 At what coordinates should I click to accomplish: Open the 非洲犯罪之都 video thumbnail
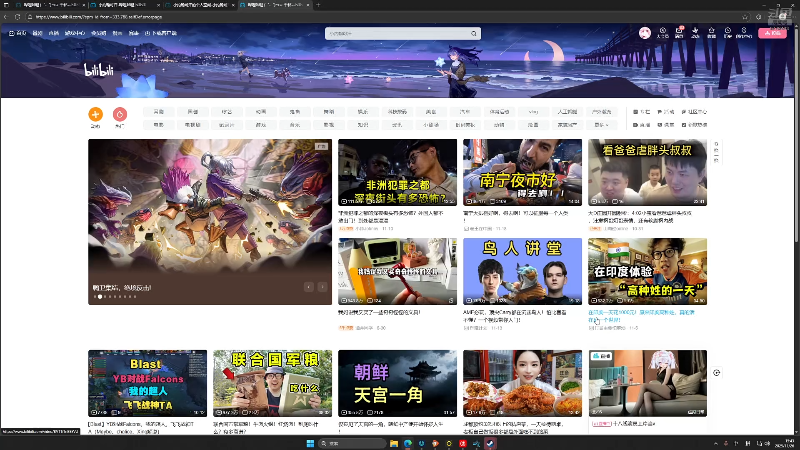pos(397,172)
